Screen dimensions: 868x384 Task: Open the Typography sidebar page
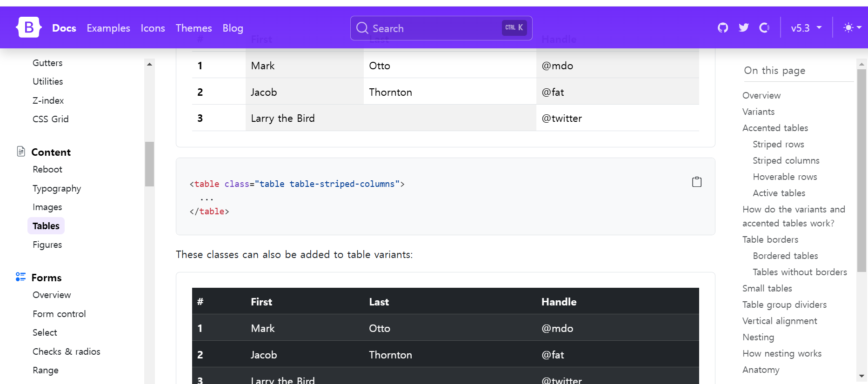point(57,188)
